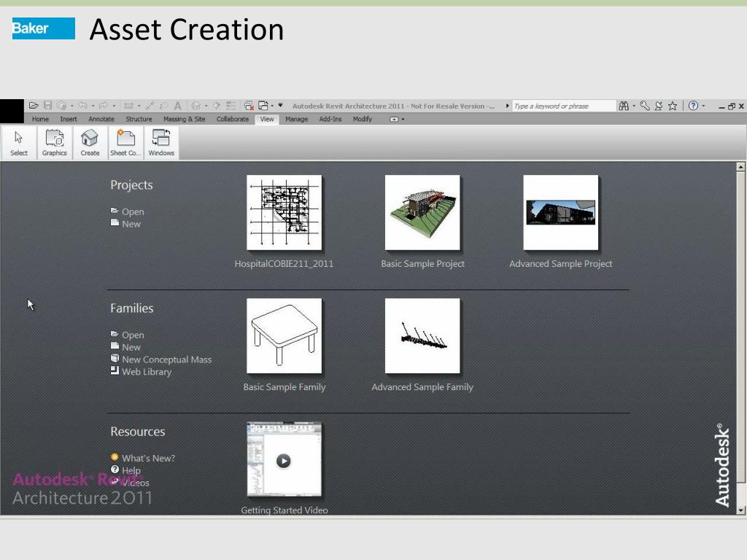Expand the Help dropdown arrow
The image size is (747, 560).
pyautogui.click(x=704, y=106)
